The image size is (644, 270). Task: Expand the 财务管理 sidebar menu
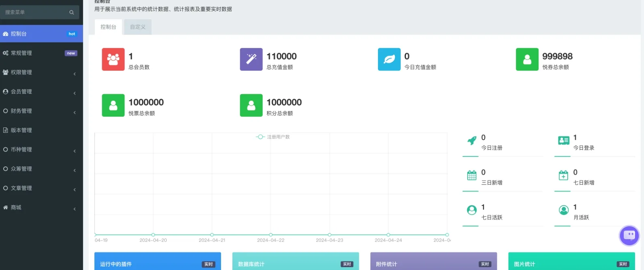(x=41, y=111)
